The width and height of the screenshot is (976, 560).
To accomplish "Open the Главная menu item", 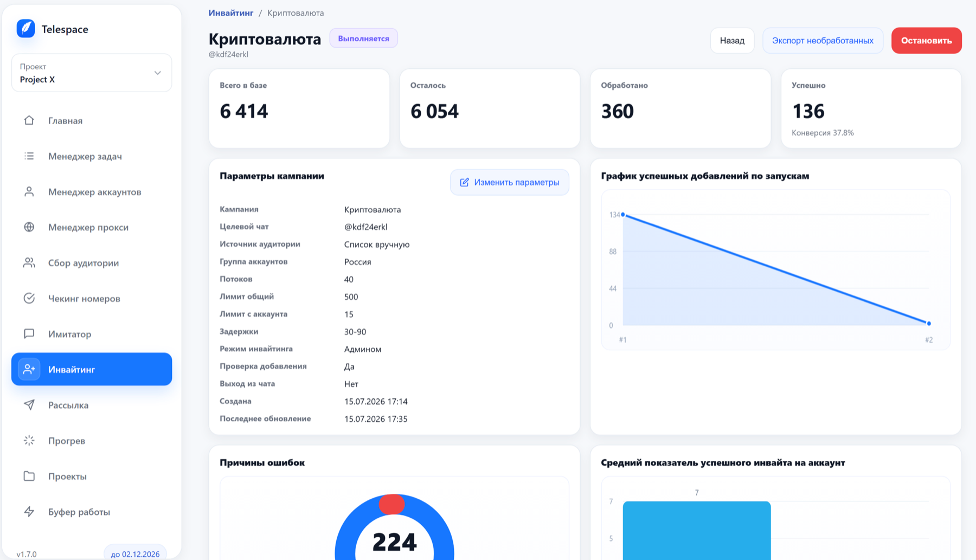I will point(92,120).
